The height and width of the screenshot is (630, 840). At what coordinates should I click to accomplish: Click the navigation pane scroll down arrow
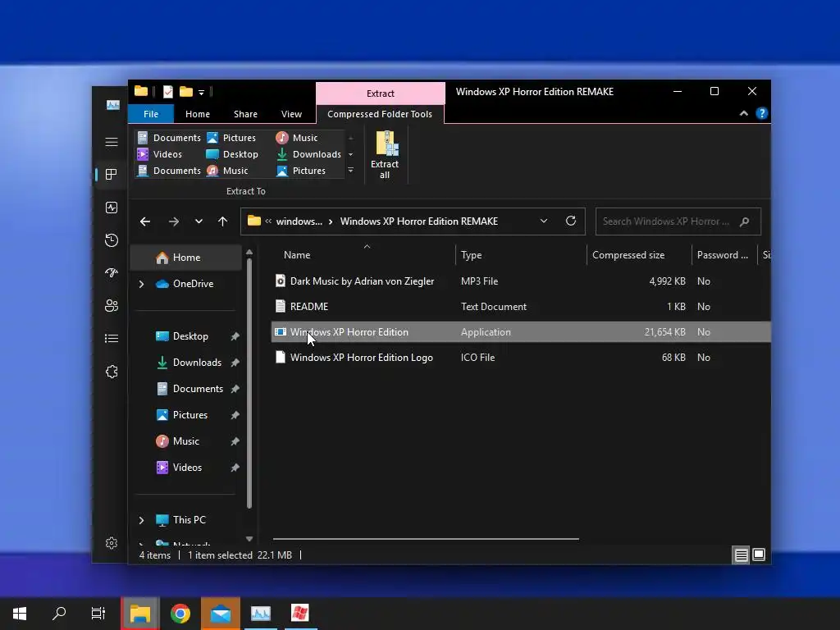coord(249,539)
